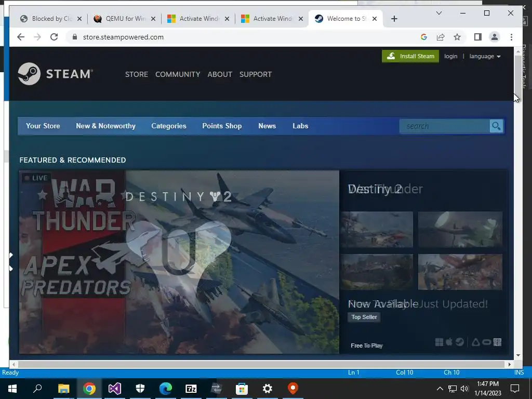Click the previous arrow of featured carousel

tap(11, 262)
